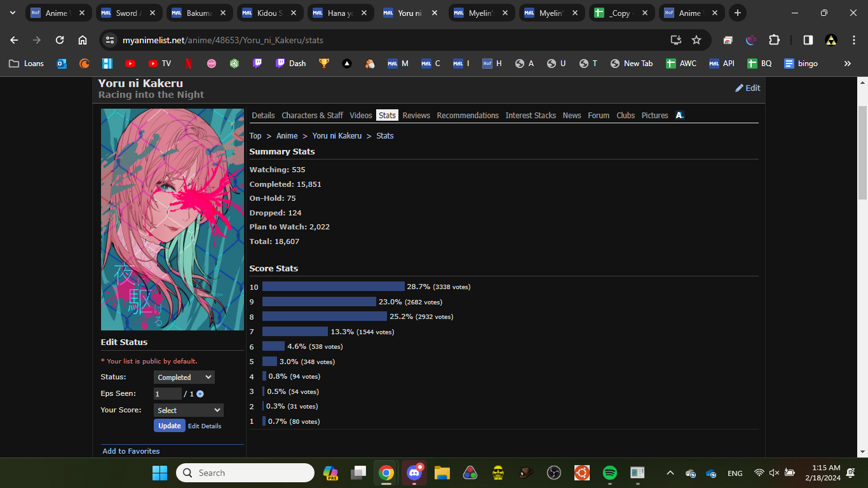
Task: Open the Twitch Dash bookmark
Action: pyautogui.click(x=290, y=64)
